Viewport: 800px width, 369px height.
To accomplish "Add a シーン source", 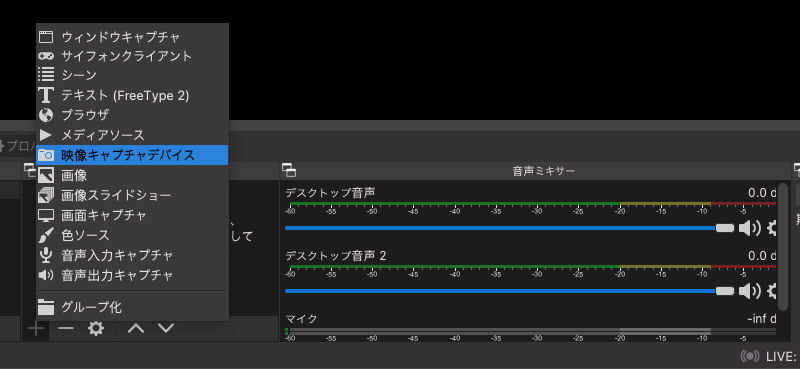I will point(132,76).
